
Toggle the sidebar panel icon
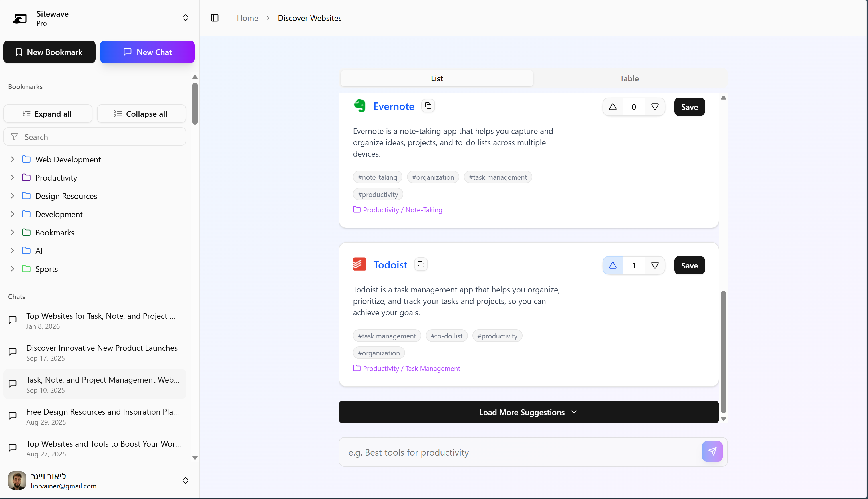[215, 18]
